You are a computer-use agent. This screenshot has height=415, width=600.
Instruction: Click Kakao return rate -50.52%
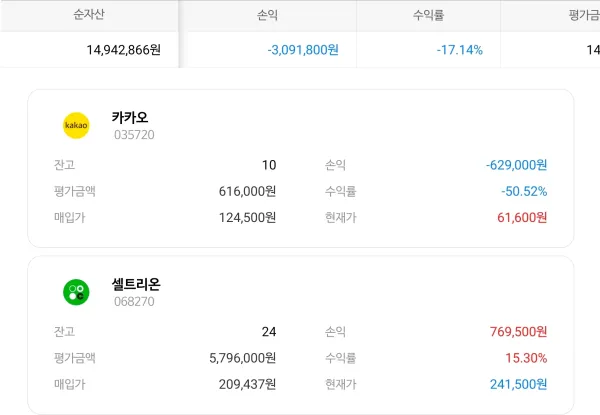(524, 191)
